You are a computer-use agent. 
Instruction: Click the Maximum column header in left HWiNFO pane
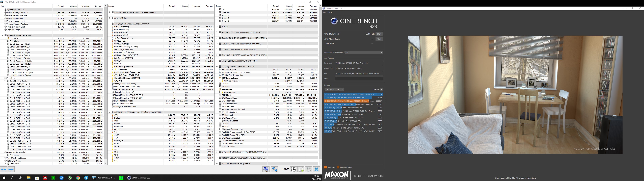tap(85, 6)
